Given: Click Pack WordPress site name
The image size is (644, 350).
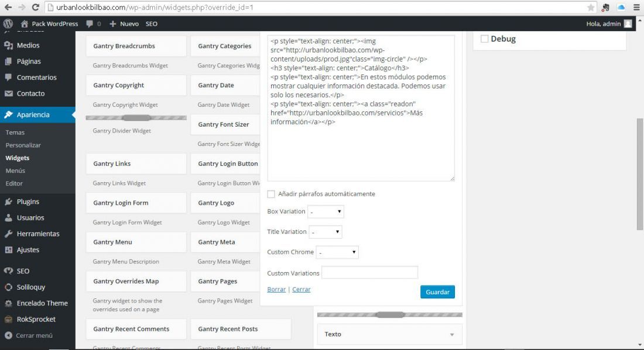Looking at the screenshot, I should click(x=55, y=24).
